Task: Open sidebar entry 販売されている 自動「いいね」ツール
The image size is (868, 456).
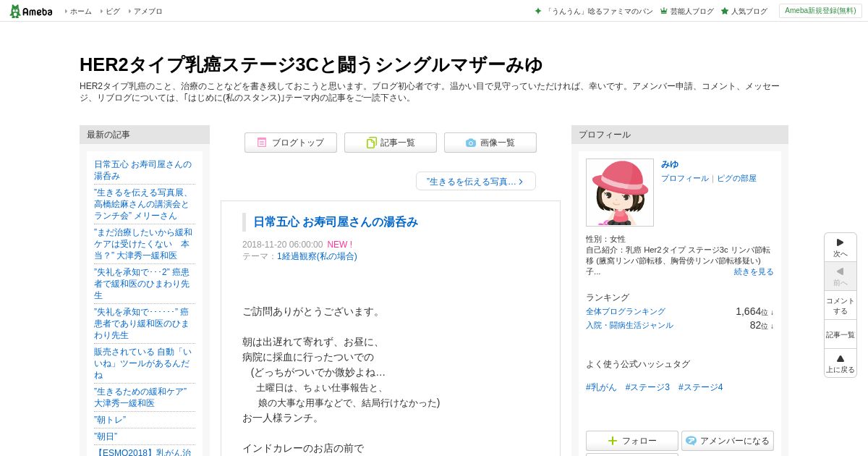Action: click(142, 363)
